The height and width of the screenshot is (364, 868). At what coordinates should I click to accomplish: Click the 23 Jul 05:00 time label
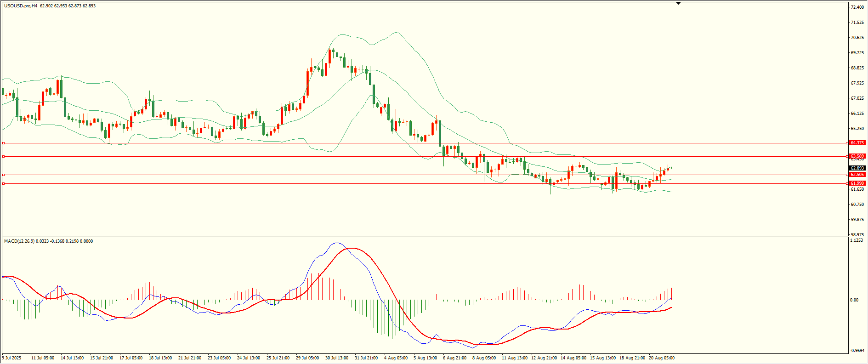tap(219, 358)
